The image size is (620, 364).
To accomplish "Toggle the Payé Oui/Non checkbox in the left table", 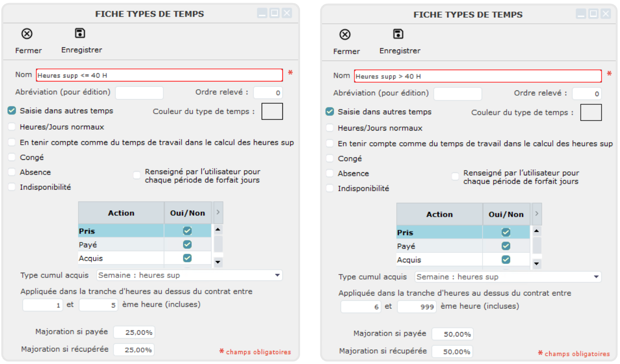I will point(187,245).
